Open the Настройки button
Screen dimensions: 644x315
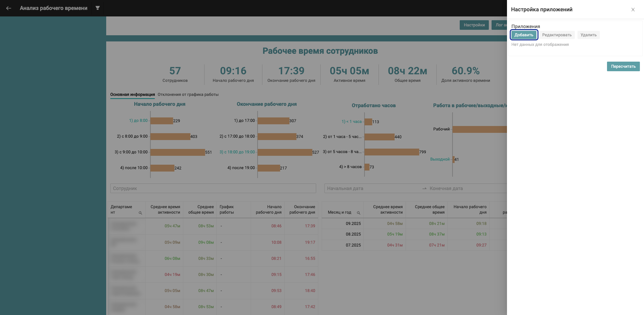coord(474,25)
